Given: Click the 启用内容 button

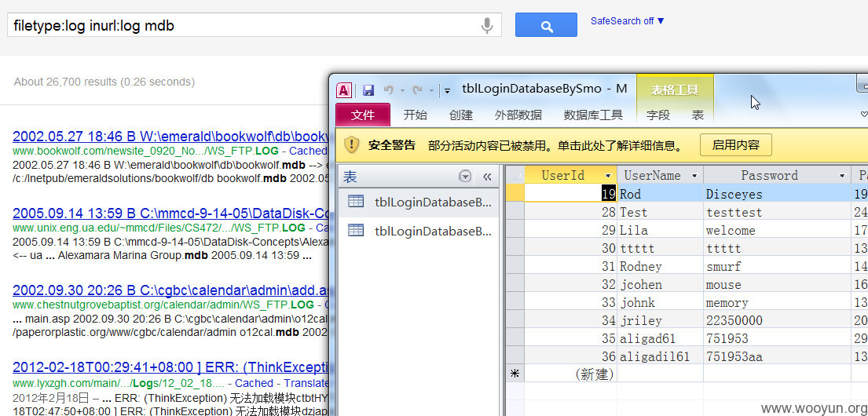Looking at the screenshot, I should (x=736, y=145).
